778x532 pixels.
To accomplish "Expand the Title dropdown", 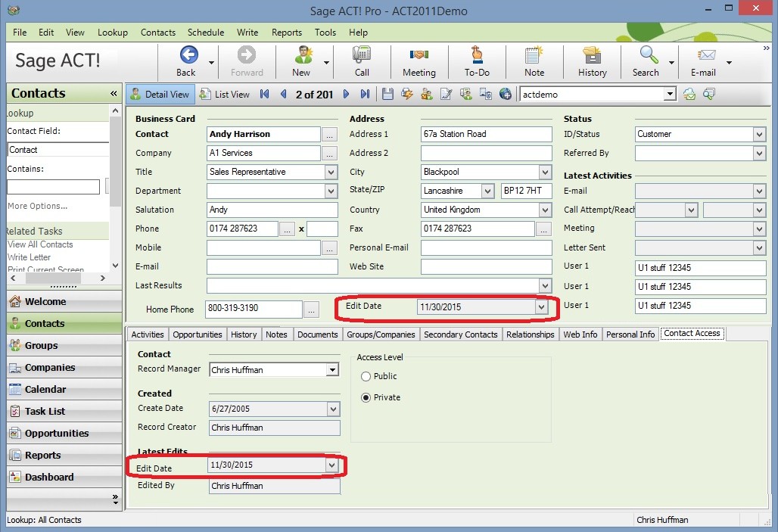I will (x=331, y=173).
